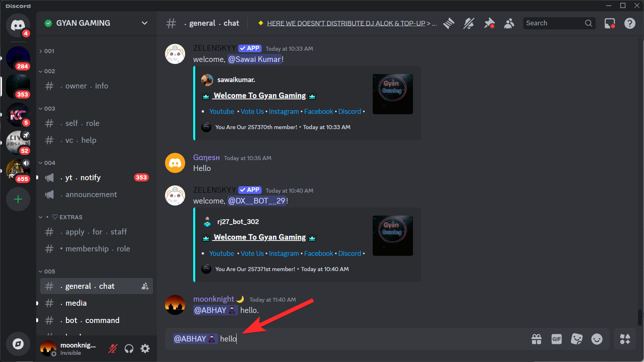Open apply for staff channel
The width and height of the screenshot is (644, 362).
coord(97,232)
